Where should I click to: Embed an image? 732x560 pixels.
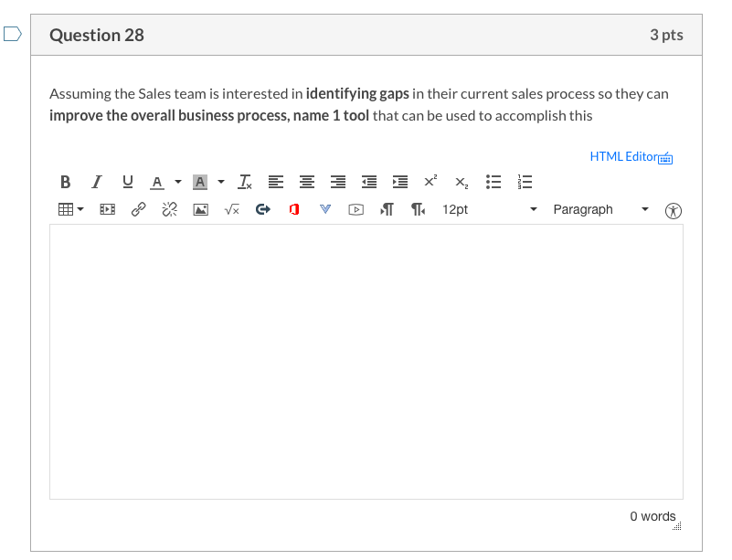pyautogui.click(x=201, y=210)
